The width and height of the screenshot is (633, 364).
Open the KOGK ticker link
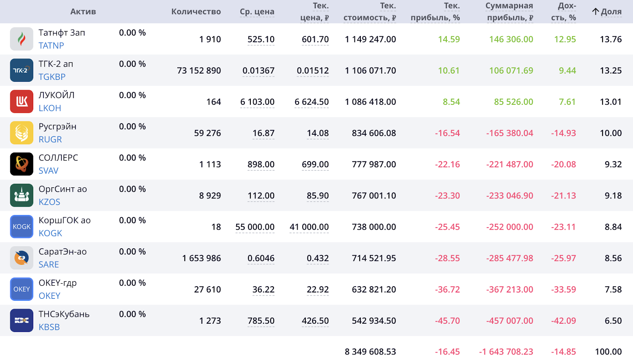(50, 234)
